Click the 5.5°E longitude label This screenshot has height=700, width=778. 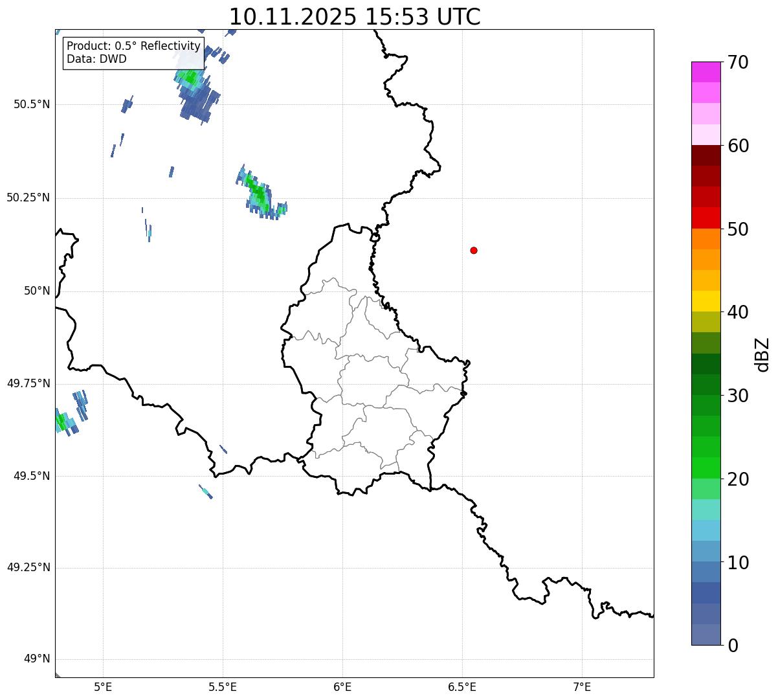223,686
